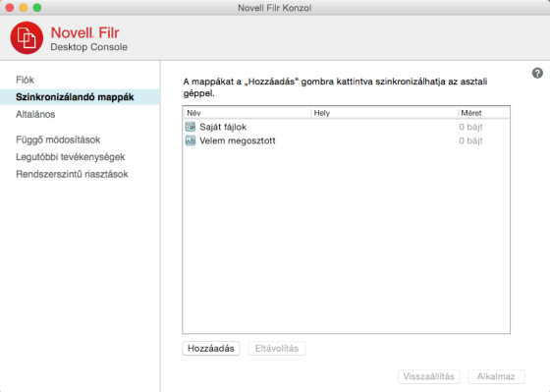
Task: Sort list by Méret column header
Action: (483, 113)
